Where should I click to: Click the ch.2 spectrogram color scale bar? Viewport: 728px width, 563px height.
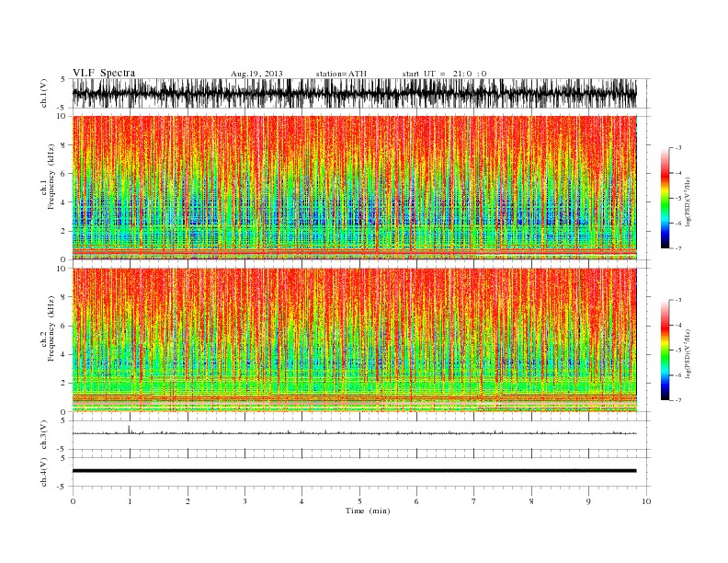(665, 350)
